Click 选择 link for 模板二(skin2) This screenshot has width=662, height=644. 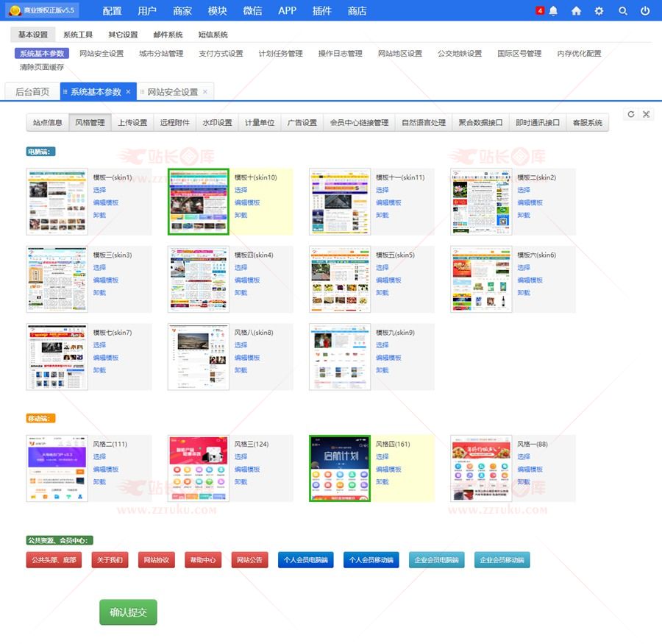click(x=523, y=190)
